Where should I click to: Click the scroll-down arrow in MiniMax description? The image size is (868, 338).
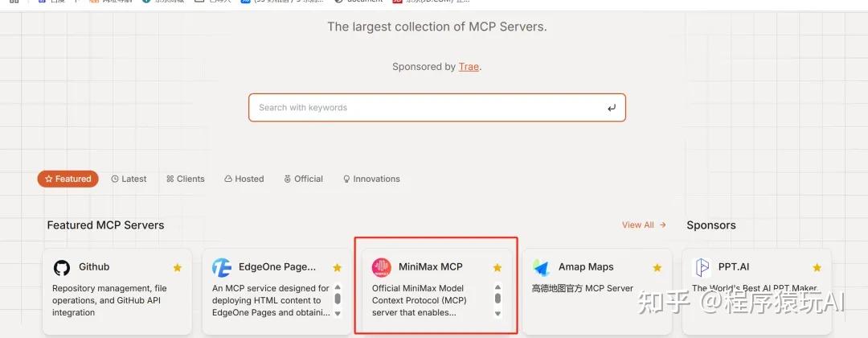tap(497, 313)
